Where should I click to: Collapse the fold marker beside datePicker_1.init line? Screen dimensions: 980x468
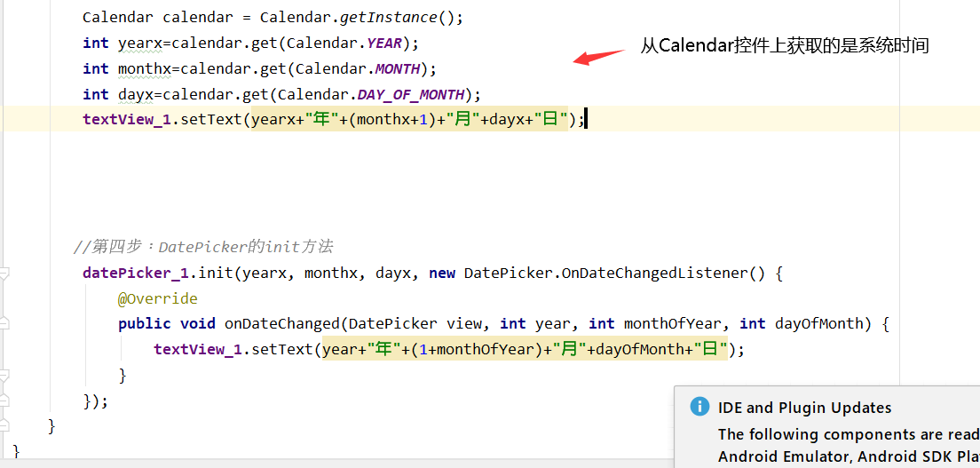(x=4, y=274)
